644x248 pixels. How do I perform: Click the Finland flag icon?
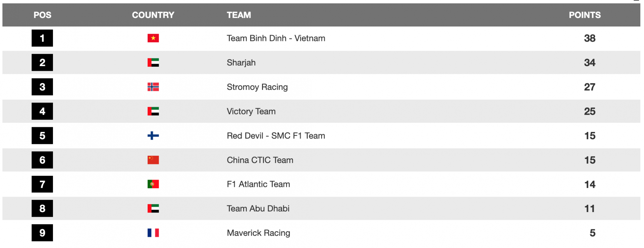(x=153, y=136)
